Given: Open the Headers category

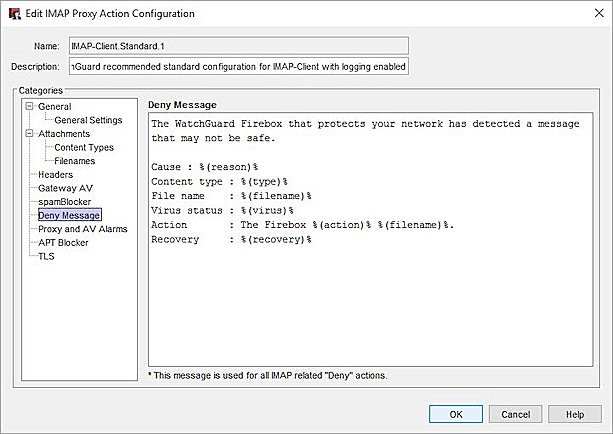Looking at the screenshot, I should [x=55, y=174].
